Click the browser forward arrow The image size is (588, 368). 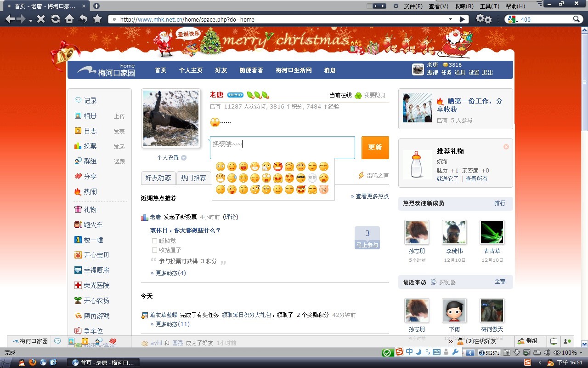tap(21, 19)
